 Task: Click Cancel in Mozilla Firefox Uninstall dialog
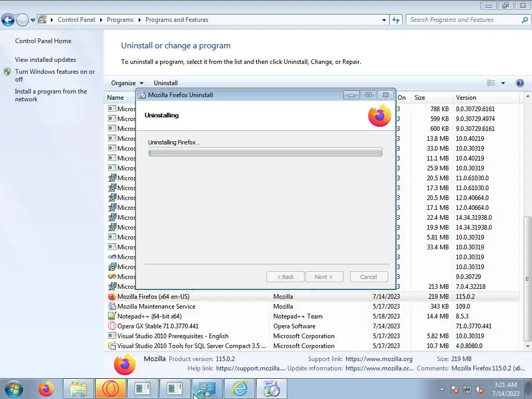(x=369, y=277)
